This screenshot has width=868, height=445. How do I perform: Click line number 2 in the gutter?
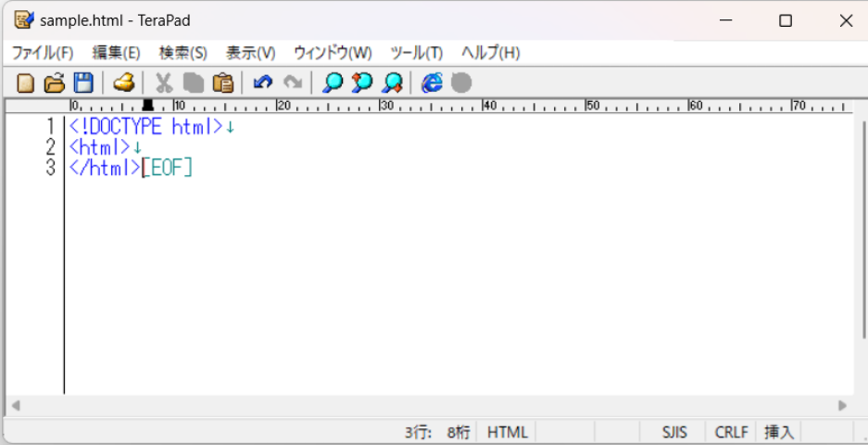51,147
